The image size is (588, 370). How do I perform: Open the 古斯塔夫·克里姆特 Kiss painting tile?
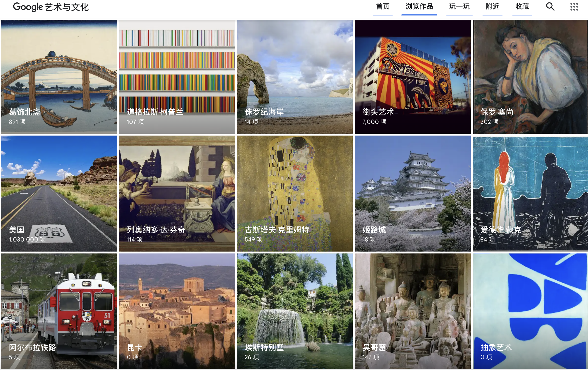pyautogui.click(x=295, y=193)
